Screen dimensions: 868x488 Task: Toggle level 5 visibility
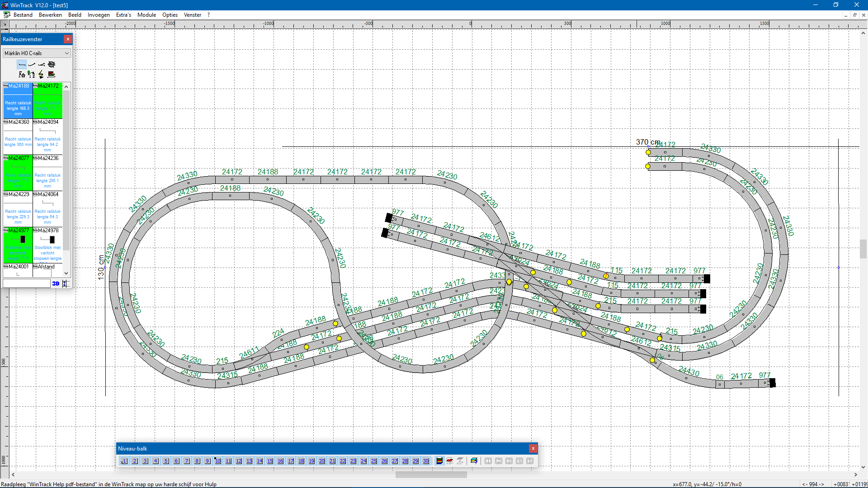tap(166, 461)
